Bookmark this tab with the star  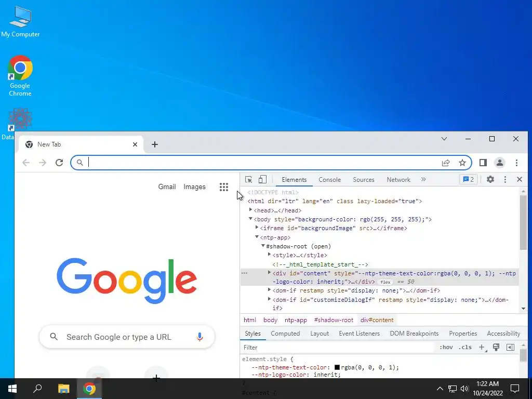click(x=462, y=163)
